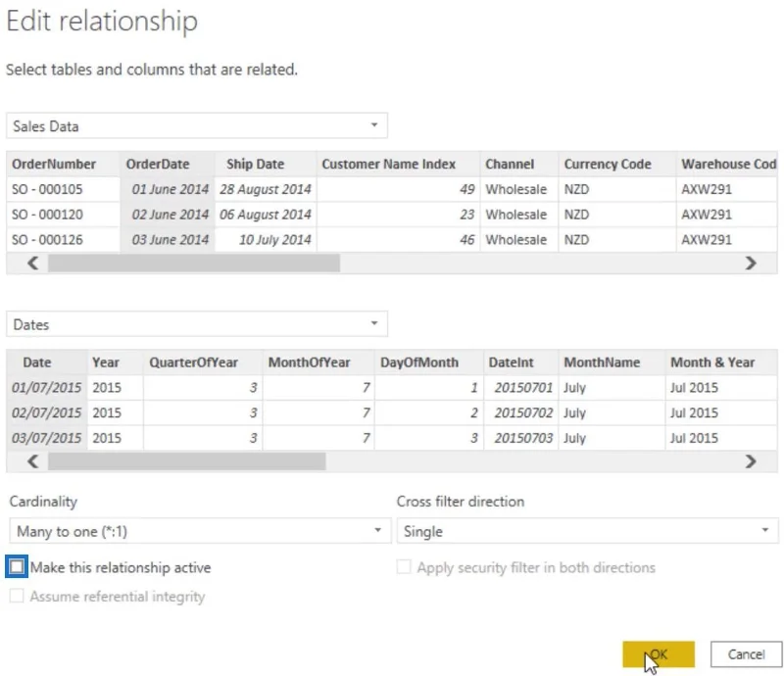Image resolution: width=784 pixels, height=676 pixels.
Task: Select the Customer Name Index column header
Action: coord(398,164)
